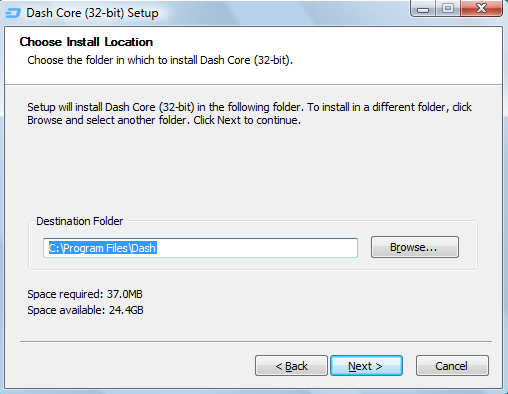The height and width of the screenshot is (394, 508).
Task: Click the 'Setup will install Dash Core' instruction text
Action: coord(249,114)
